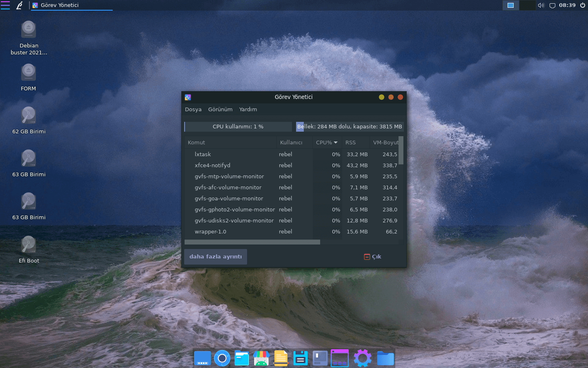Select the xfce4-notifyd process row

[x=292, y=166]
